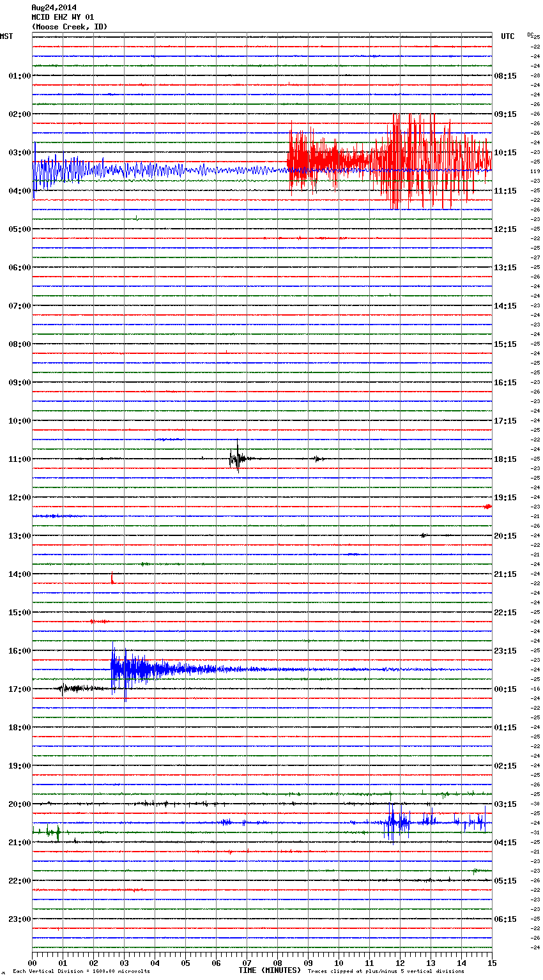Click the "11:15" UTC time label
The image size is (543, 980).
coord(505,190)
